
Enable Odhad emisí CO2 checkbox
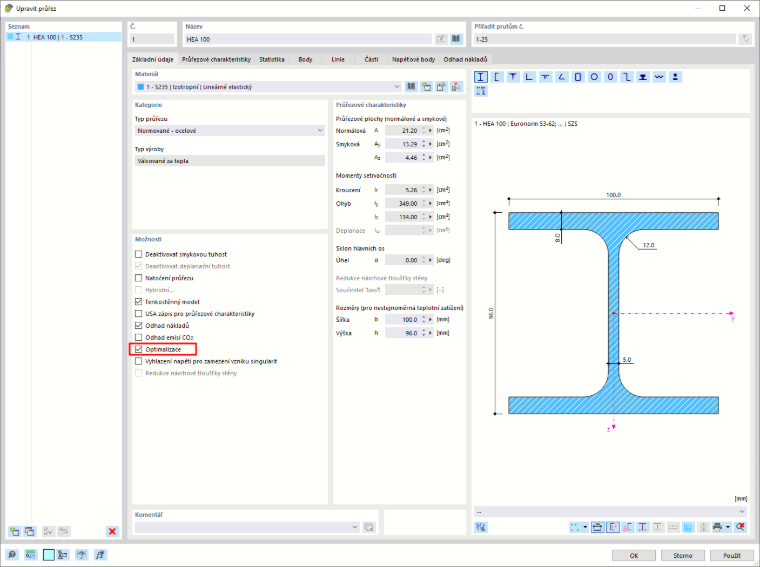pyautogui.click(x=139, y=337)
